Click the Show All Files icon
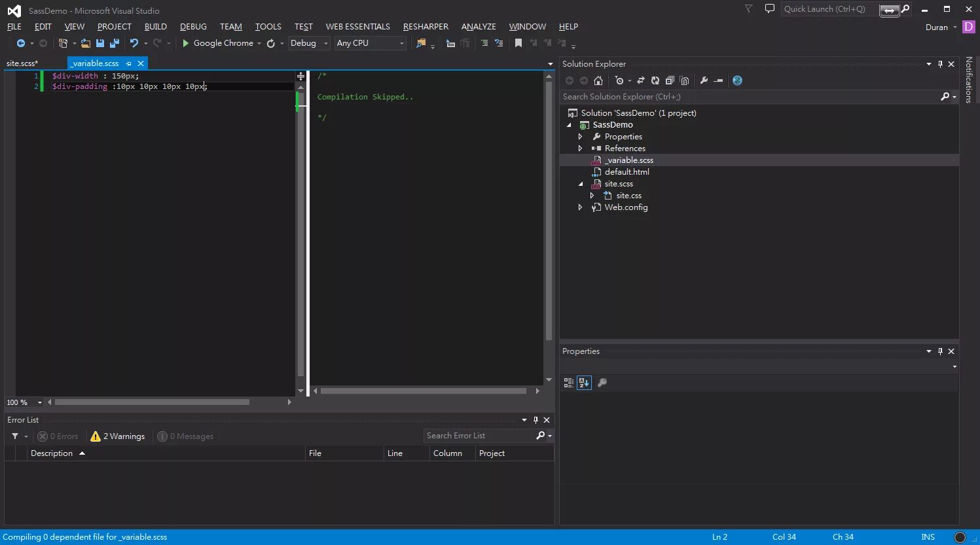The image size is (980, 545). coord(684,80)
